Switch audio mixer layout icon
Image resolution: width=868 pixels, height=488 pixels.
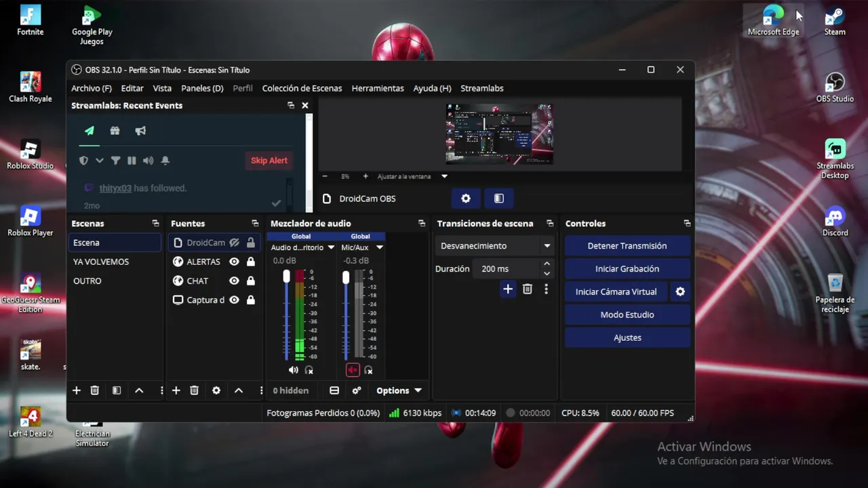pyautogui.click(x=334, y=390)
